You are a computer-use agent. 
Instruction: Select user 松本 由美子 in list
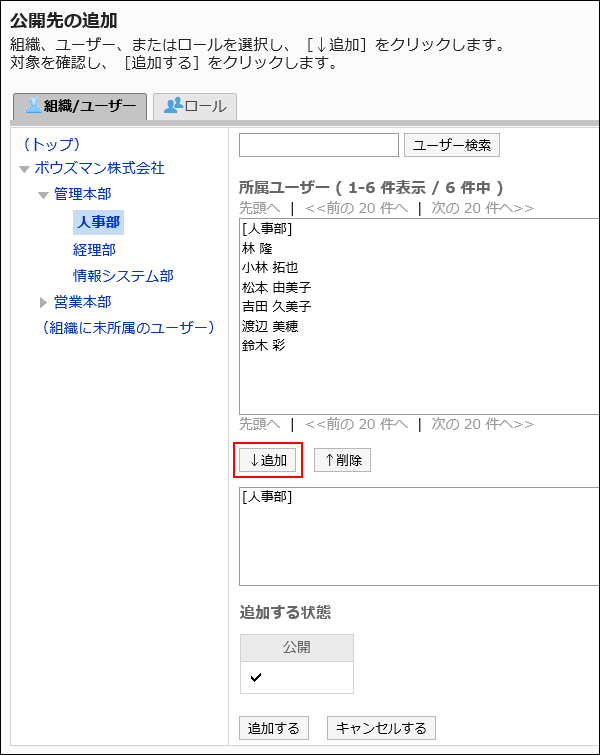tap(276, 287)
